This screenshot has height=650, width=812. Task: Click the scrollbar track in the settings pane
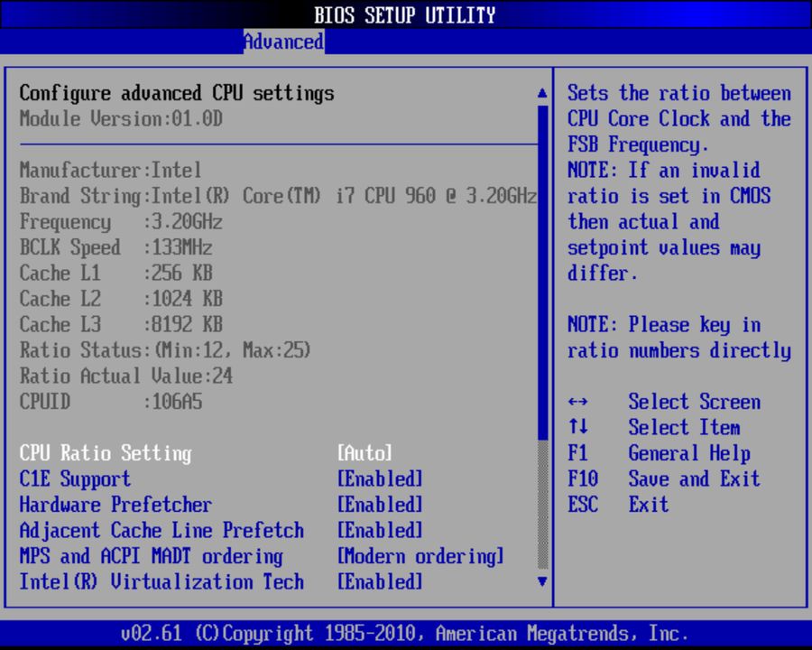click(x=542, y=334)
